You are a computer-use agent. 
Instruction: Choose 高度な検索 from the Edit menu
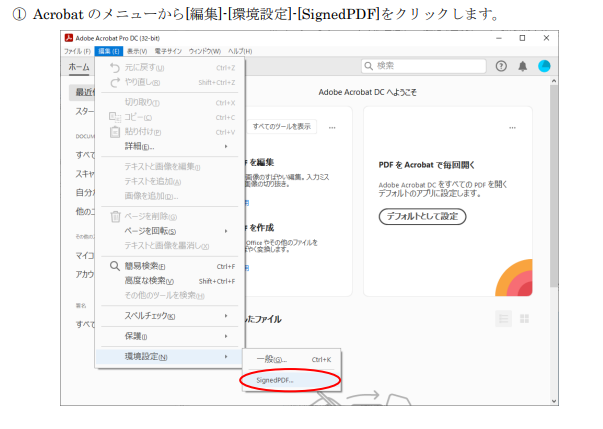[170, 281]
